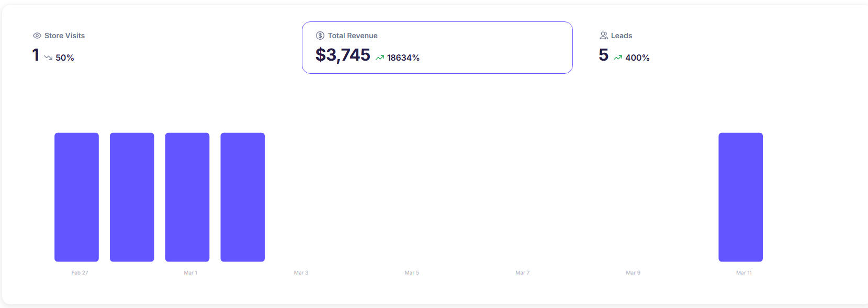The width and height of the screenshot is (868, 308).
Task: Click the eye icon beside Store Visits
Action: 37,36
